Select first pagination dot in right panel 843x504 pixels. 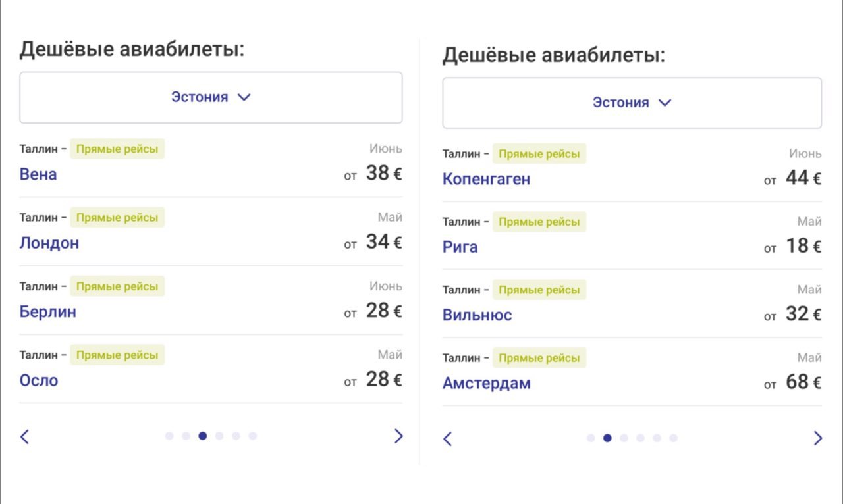(591, 438)
